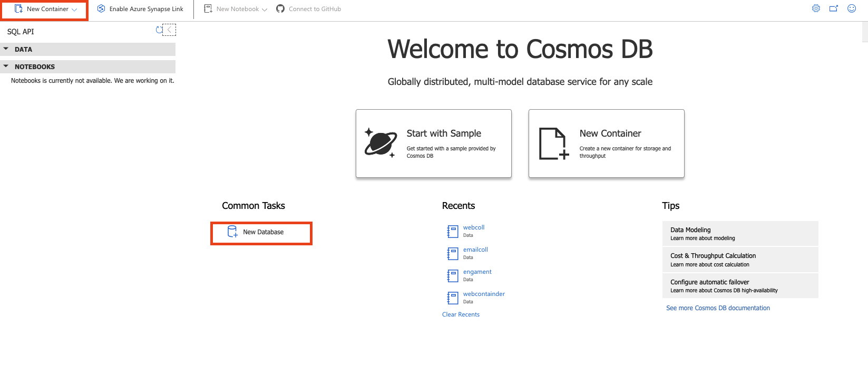
Task: Open the webcontainder recent item
Action: click(x=484, y=294)
